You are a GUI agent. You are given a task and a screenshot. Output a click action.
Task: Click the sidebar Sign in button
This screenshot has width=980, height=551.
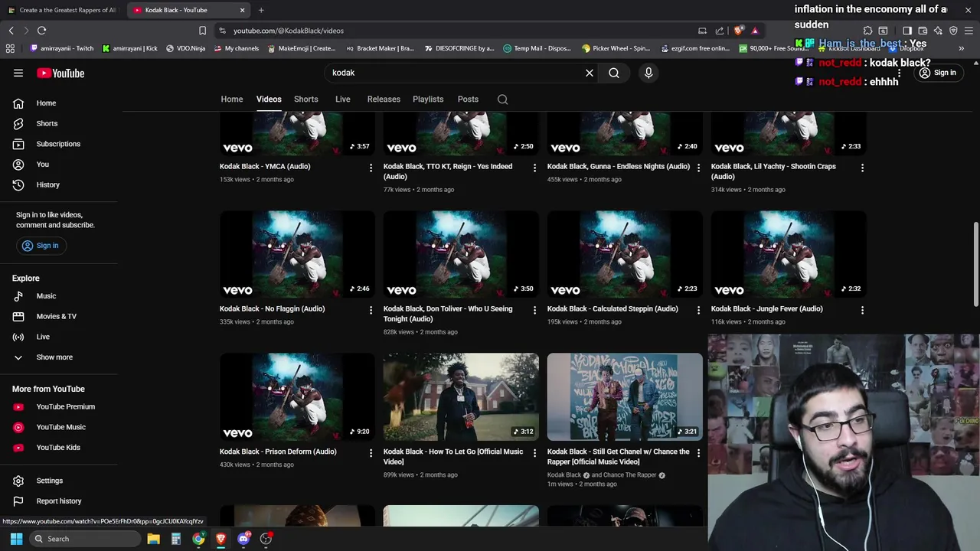(x=41, y=246)
